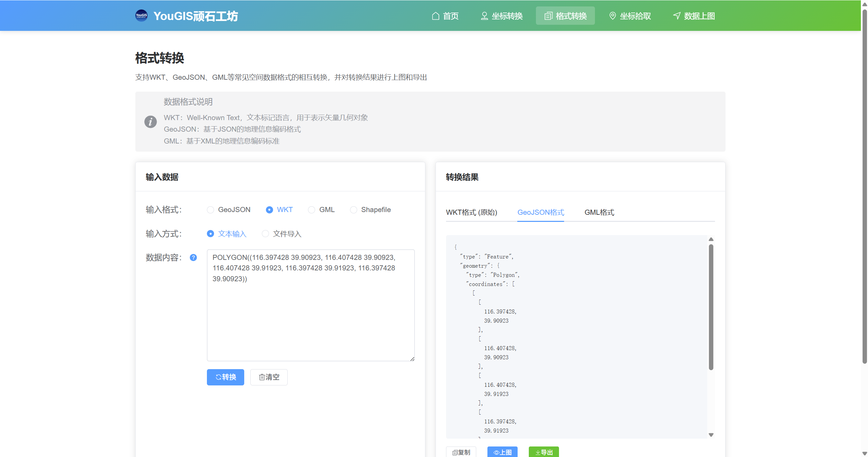The width and height of the screenshot is (868, 457).
Task: Select the 格式转换 format conversion icon
Action: click(548, 16)
